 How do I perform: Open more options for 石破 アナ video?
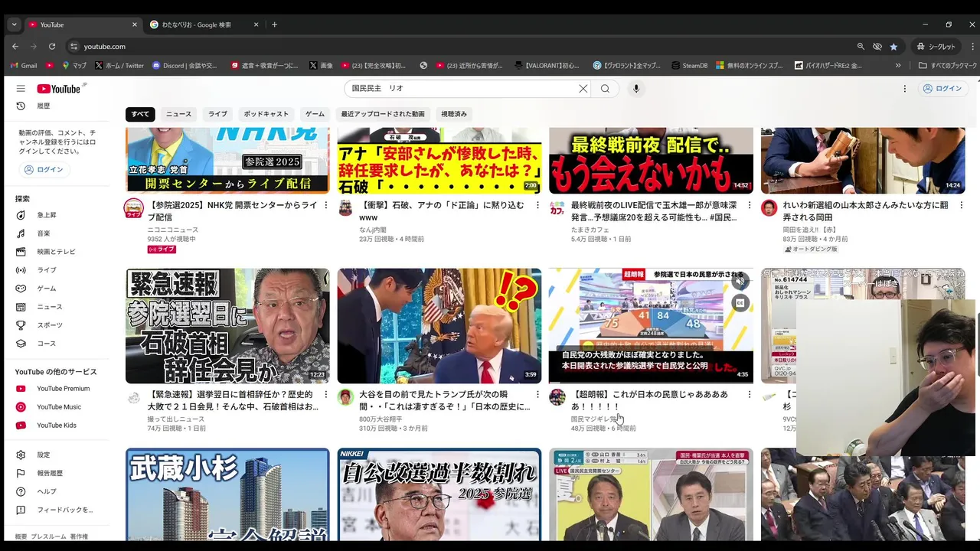537,206
